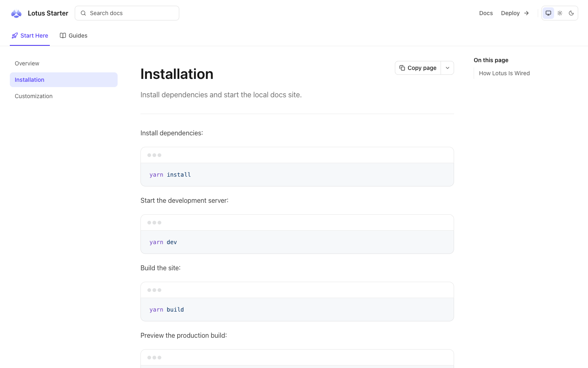Focus the Search docs field
Image resolution: width=588 pixels, height=368 pixels.
point(127,13)
